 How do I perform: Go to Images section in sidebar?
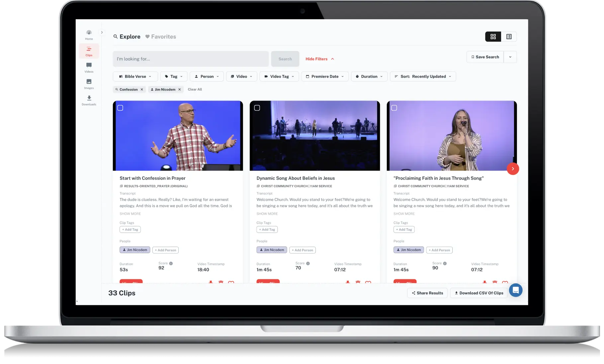click(x=89, y=84)
